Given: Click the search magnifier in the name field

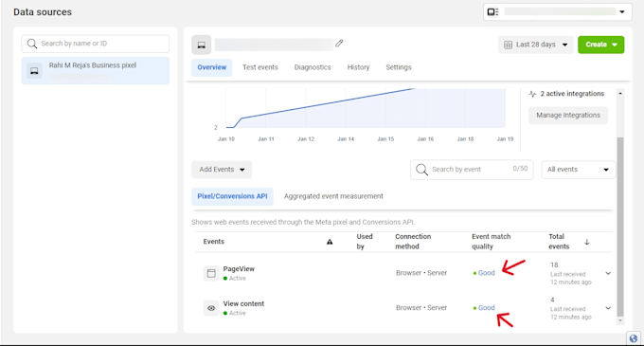Looking at the screenshot, I should coord(32,44).
